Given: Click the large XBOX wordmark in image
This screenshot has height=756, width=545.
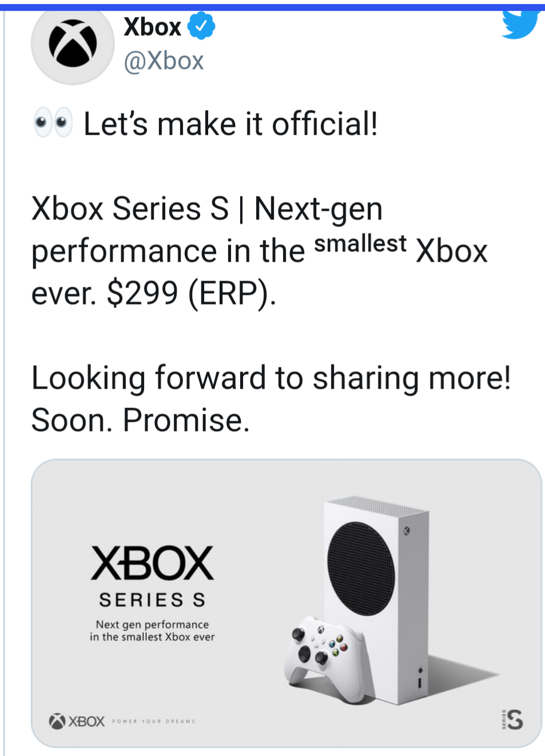Looking at the screenshot, I should pyautogui.click(x=152, y=564).
